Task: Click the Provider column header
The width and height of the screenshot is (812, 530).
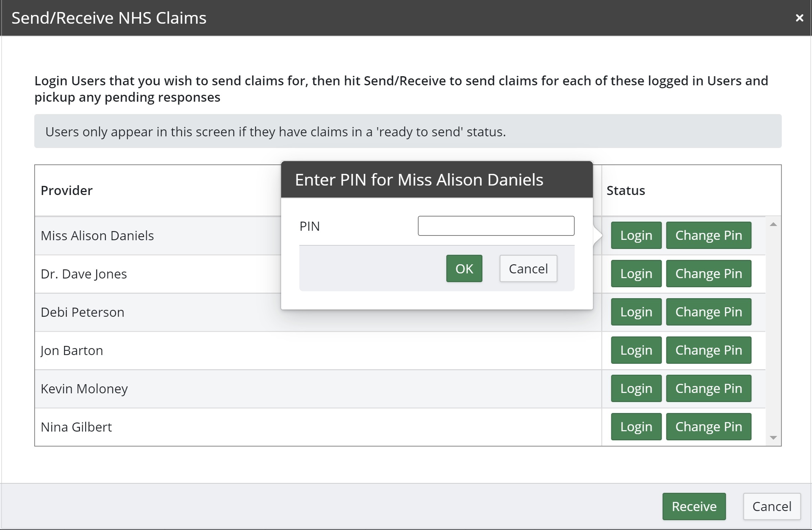Action: click(67, 191)
